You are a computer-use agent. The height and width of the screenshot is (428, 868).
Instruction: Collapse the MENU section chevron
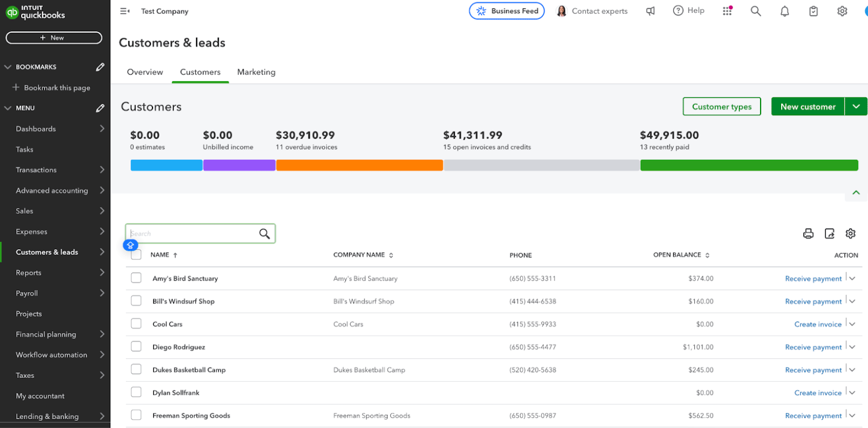tap(8, 108)
